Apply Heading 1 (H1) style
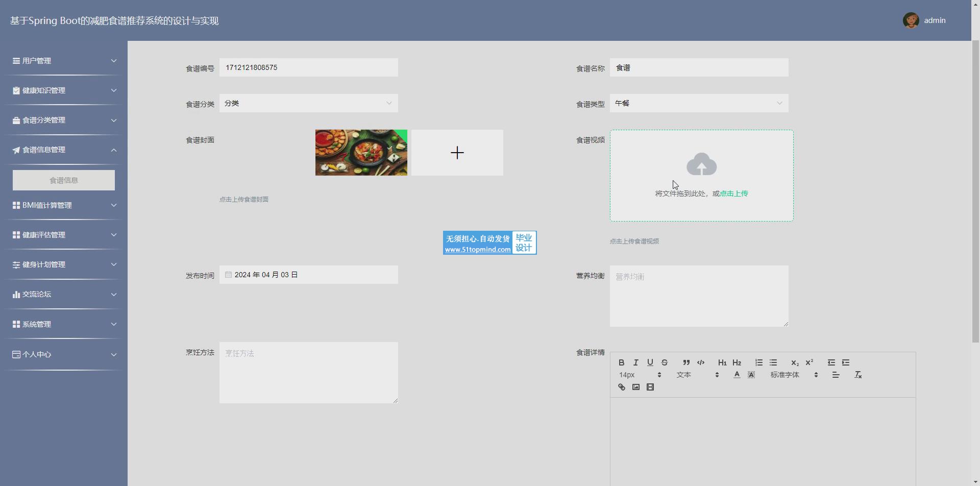This screenshot has width=980, height=486. 722,362
